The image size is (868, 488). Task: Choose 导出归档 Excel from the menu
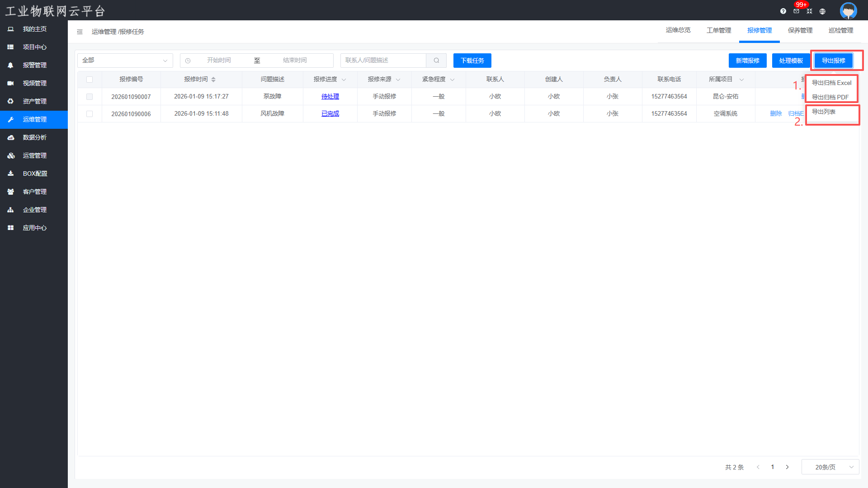[x=831, y=83]
